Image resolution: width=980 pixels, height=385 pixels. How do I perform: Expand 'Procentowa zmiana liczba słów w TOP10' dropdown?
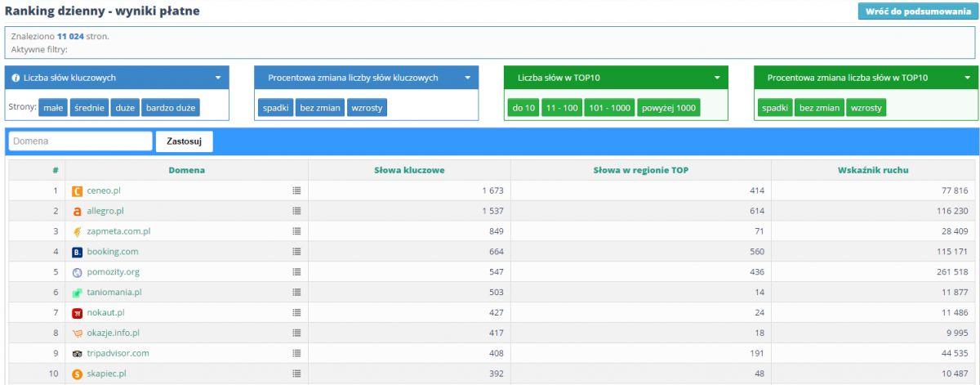[967, 78]
